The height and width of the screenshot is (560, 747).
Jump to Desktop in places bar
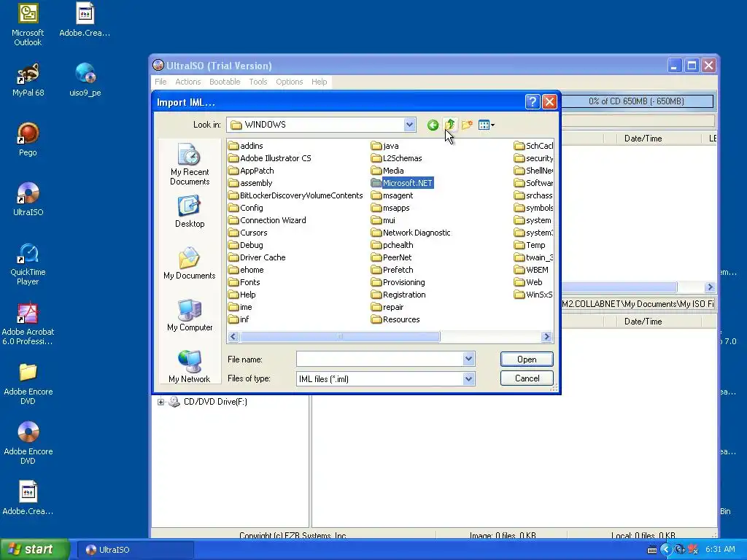(x=190, y=211)
